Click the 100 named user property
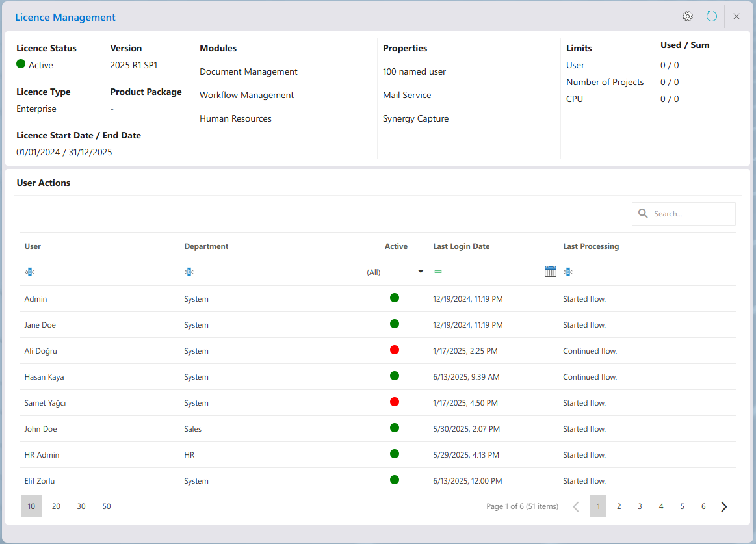Image resolution: width=756 pixels, height=544 pixels. (x=414, y=72)
